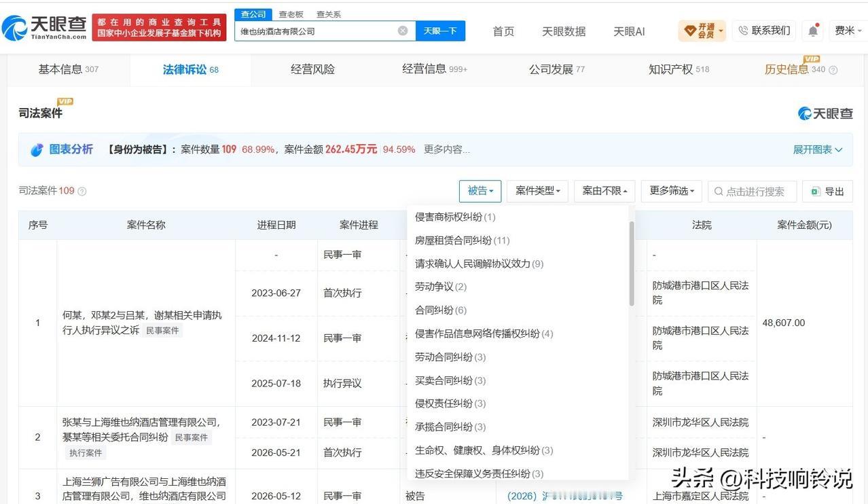
Task: Open 天眼数据 in top navigation
Action: [x=564, y=31]
